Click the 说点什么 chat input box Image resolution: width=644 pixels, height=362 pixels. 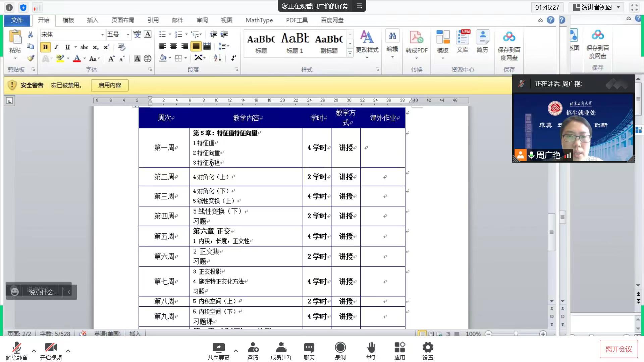43,292
